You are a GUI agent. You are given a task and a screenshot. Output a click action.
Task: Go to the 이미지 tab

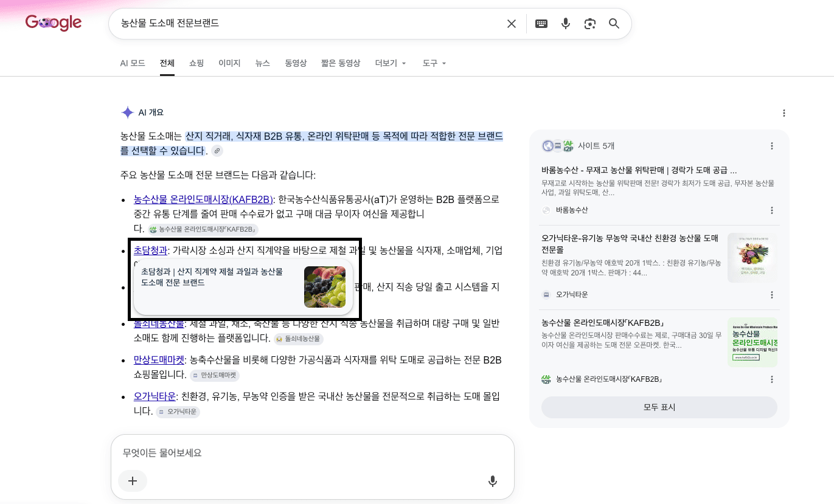click(x=230, y=63)
